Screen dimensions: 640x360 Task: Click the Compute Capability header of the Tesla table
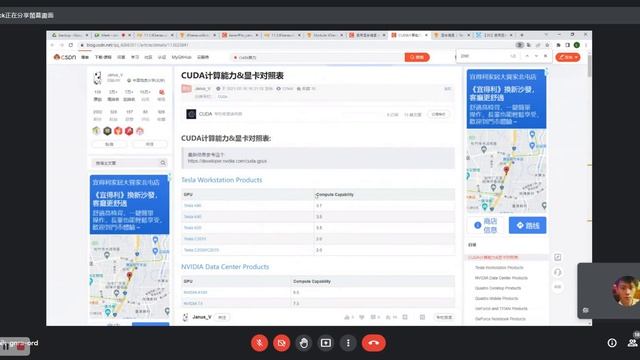(335, 195)
